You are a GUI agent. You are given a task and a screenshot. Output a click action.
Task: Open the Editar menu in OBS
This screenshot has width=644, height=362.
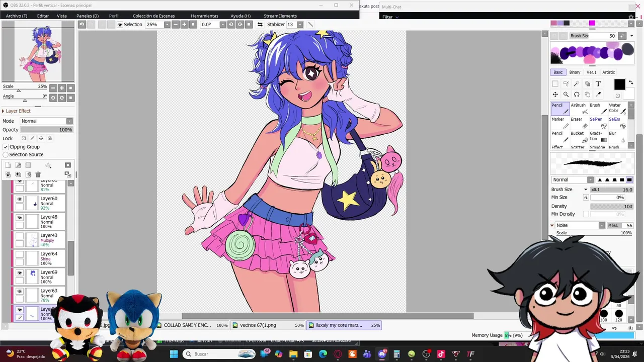pos(43,16)
